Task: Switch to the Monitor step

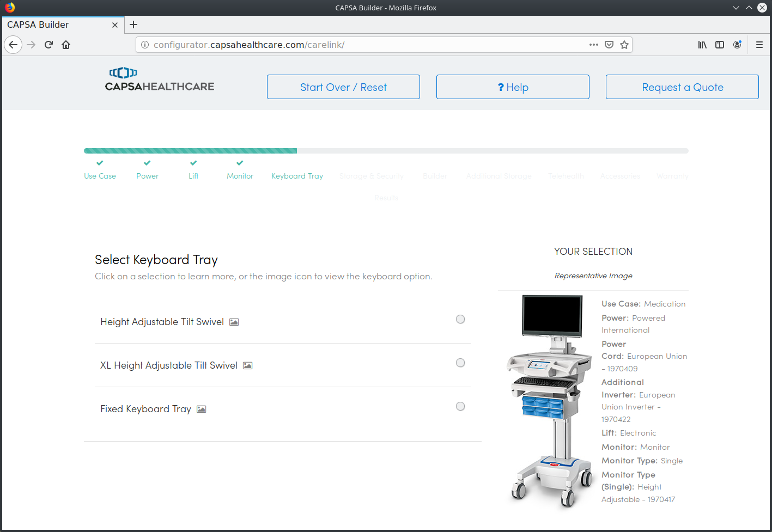Action: tap(240, 176)
